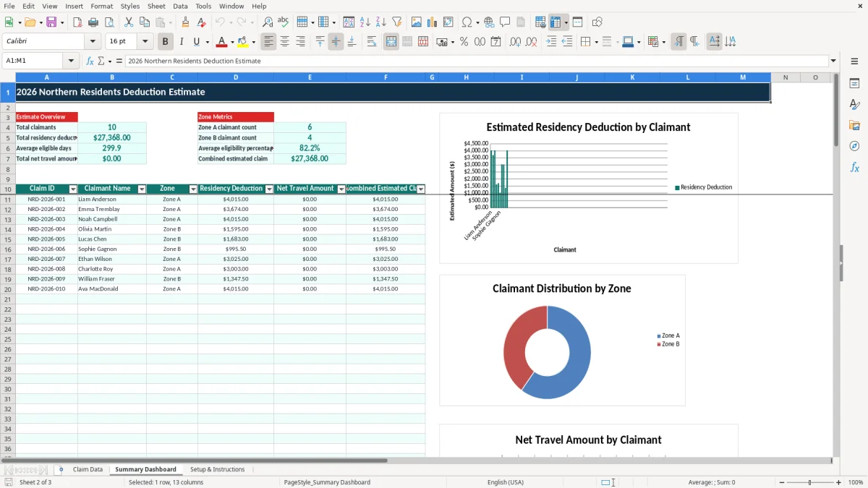Open the font name dropdown

pos(93,42)
